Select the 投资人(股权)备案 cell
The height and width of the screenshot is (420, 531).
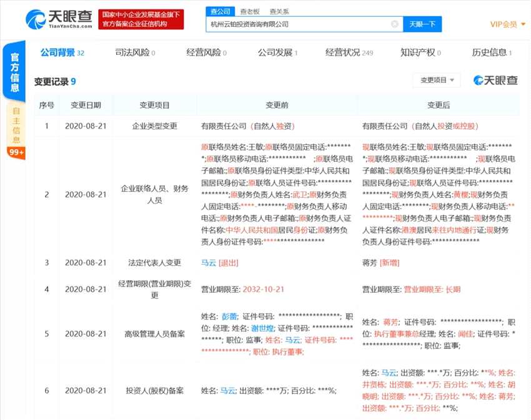[154, 391]
